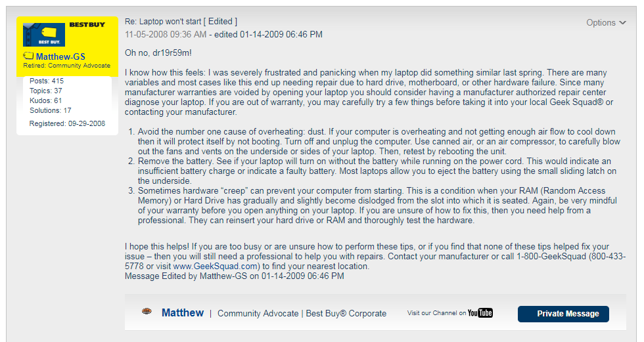Click the Best Buy avatar image
The width and height of the screenshot is (644, 342).
click(x=44, y=34)
